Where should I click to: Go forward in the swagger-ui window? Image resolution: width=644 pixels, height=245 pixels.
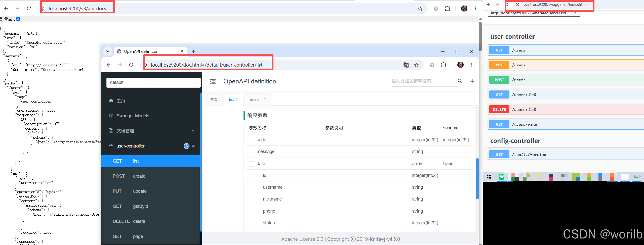(x=498, y=5)
